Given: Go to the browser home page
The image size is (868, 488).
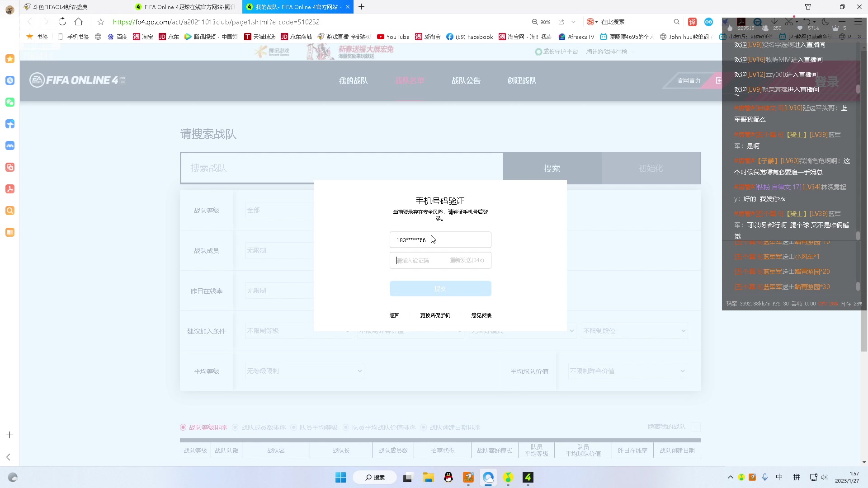Looking at the screenshot, I should coord(78,22).
